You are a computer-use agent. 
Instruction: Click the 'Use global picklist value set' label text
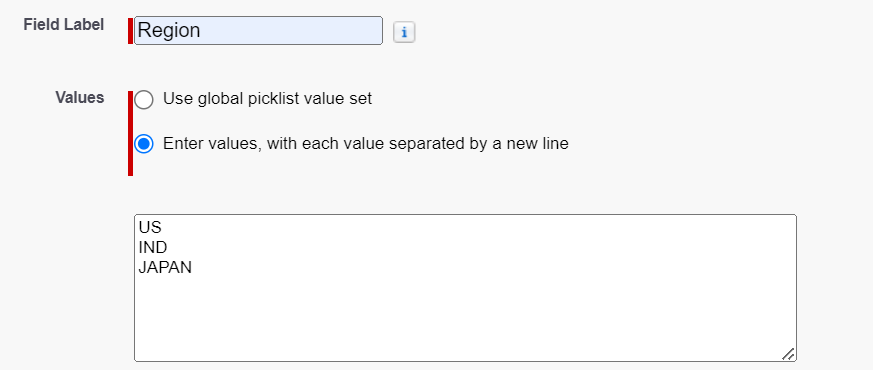[x=267, y=99]
